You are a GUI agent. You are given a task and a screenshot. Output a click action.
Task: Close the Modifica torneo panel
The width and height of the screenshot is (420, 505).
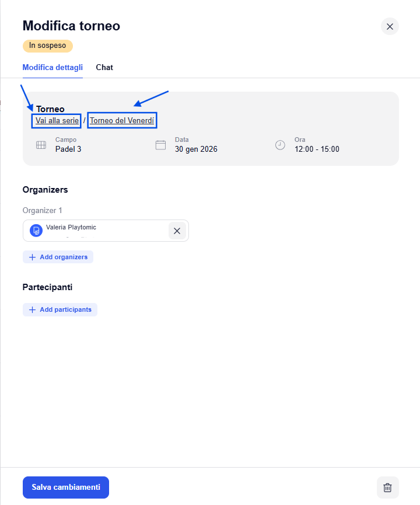point(390,26)
